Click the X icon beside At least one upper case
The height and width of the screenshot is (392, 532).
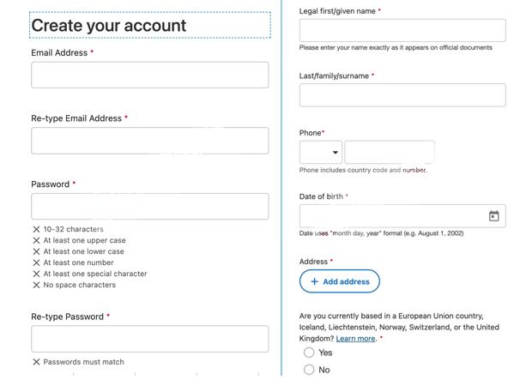click(x=36, y=240)
